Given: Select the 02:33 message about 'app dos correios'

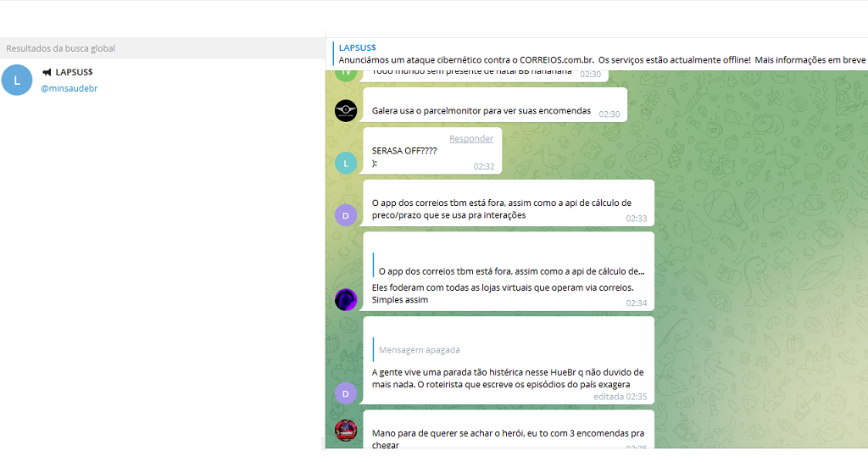Looking at the screenshot, I should (509, 203).
